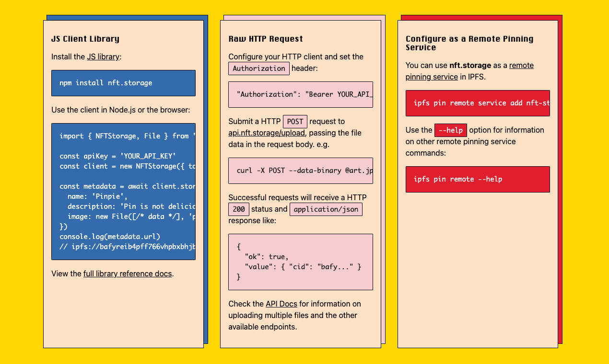Click "Use the client in Node.js or the browser:" text
Screen dimensions: 609x364
(x=121, y=110)
